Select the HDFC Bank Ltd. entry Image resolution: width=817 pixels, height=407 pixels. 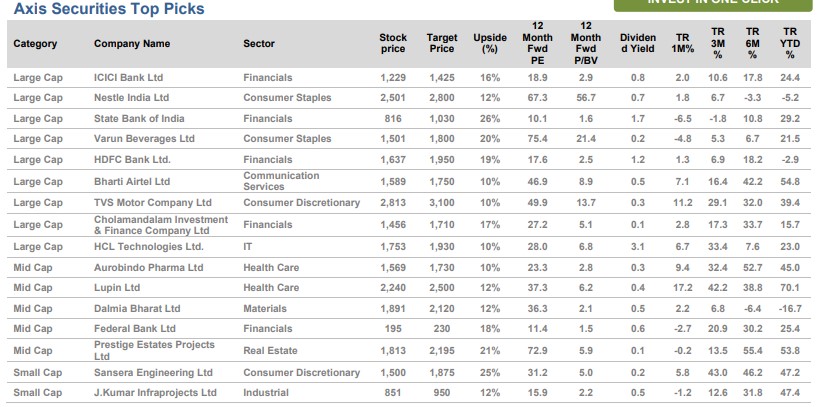point(132,160)
